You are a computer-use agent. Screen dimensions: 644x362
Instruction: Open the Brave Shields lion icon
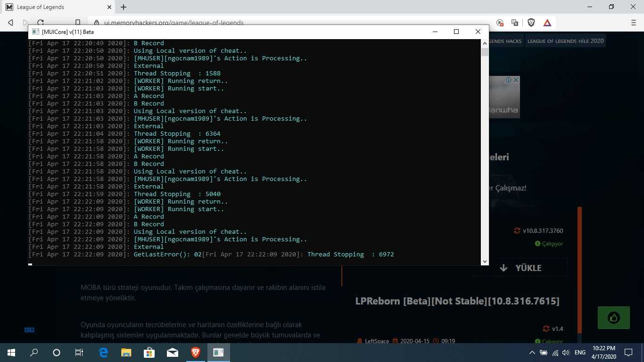[x=531, y=23]
